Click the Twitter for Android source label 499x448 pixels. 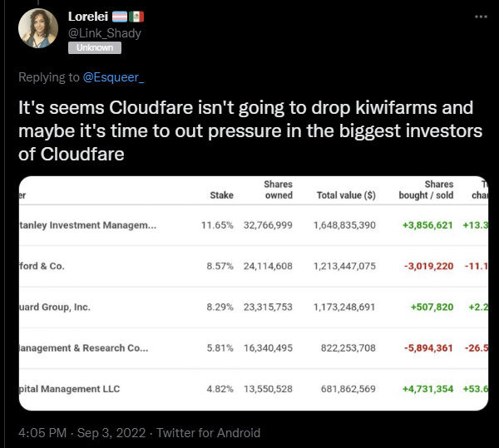[208, 433]
